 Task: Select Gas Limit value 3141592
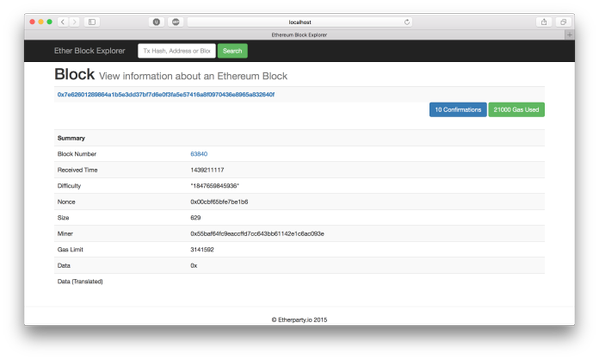(x=202, y=250)
